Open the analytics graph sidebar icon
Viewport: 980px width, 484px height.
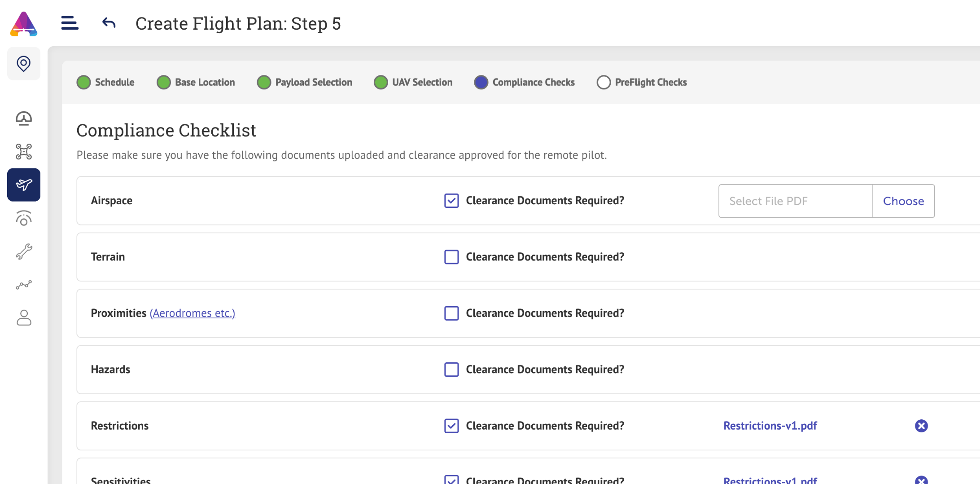24,285
